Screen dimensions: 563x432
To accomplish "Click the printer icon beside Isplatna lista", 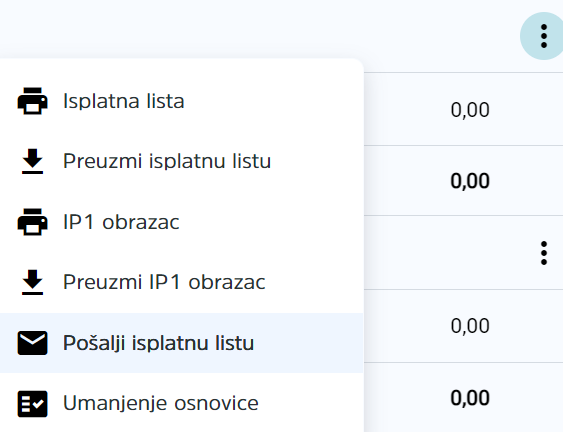I will pyautogui.click(x=32, y=101).
